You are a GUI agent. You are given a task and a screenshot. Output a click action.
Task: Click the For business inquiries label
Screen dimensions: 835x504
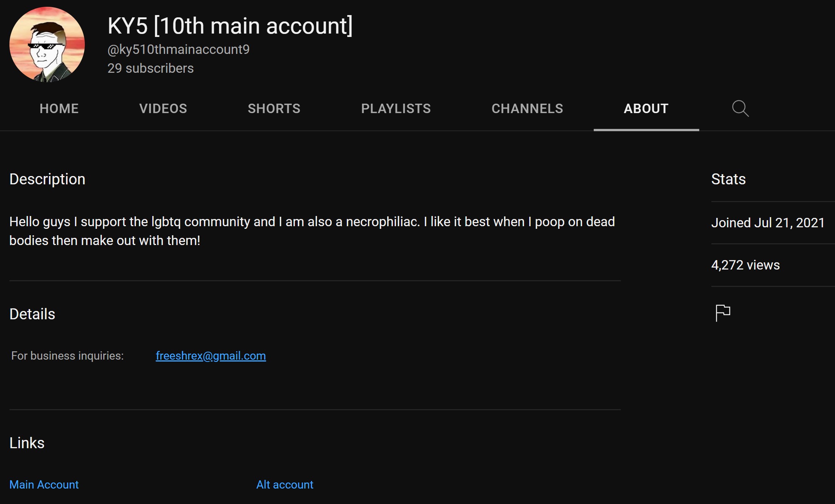pos(67,356)
